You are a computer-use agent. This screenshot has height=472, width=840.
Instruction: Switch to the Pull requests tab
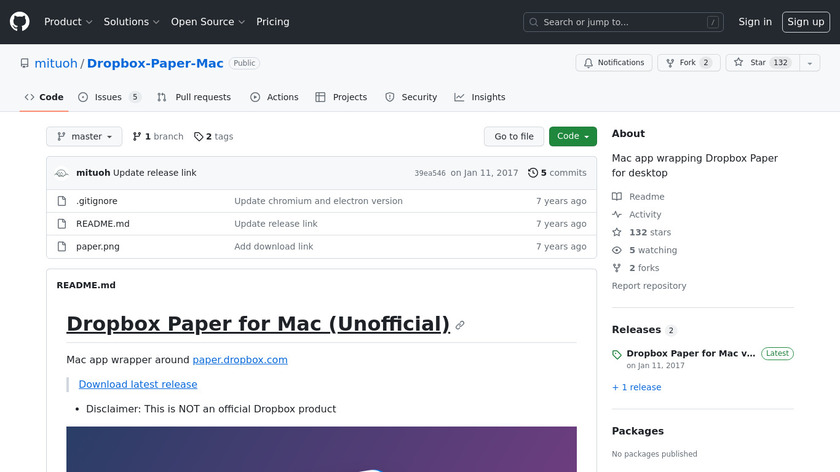pyautogui.click(x=194, y=97)
